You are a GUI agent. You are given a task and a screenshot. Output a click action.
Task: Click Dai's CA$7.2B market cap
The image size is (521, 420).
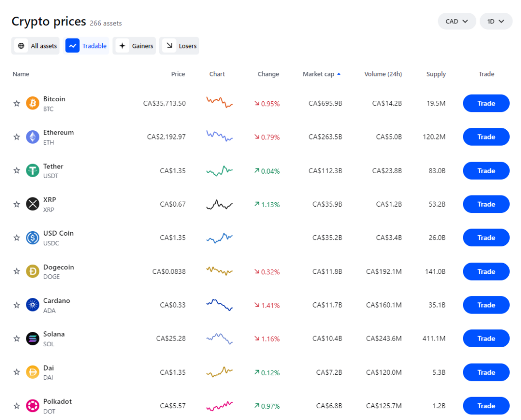[x=329, y=372]
